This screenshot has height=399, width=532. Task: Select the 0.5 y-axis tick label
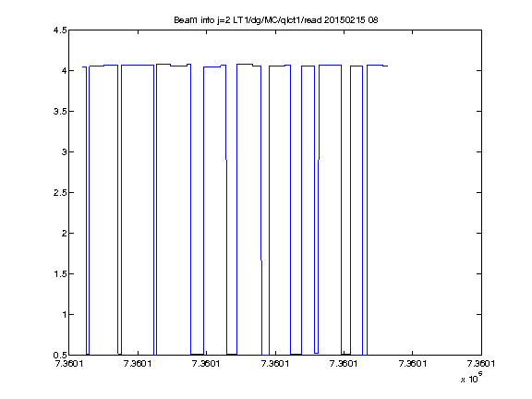pyautogui.click(x=60, y=356)
